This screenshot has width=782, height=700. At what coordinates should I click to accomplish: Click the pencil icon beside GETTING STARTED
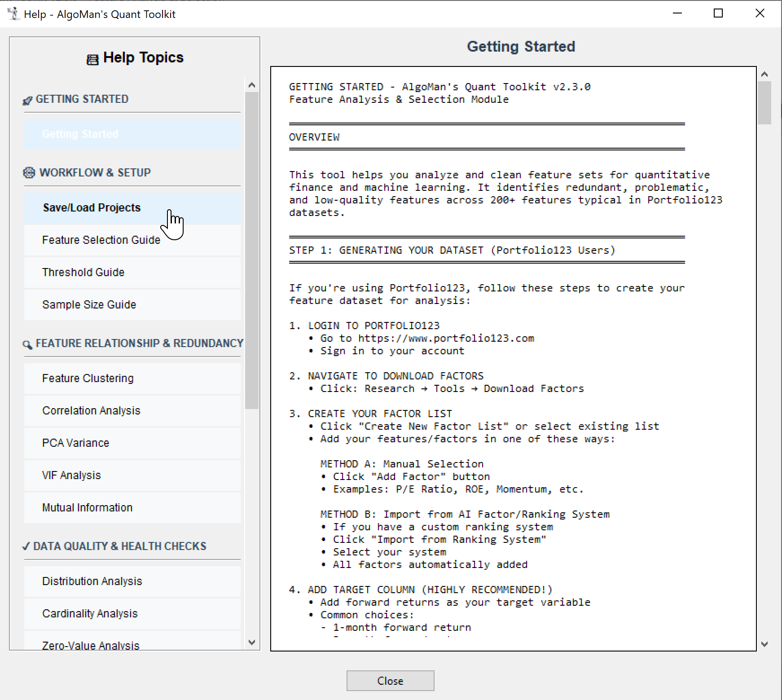coord(28,100)
